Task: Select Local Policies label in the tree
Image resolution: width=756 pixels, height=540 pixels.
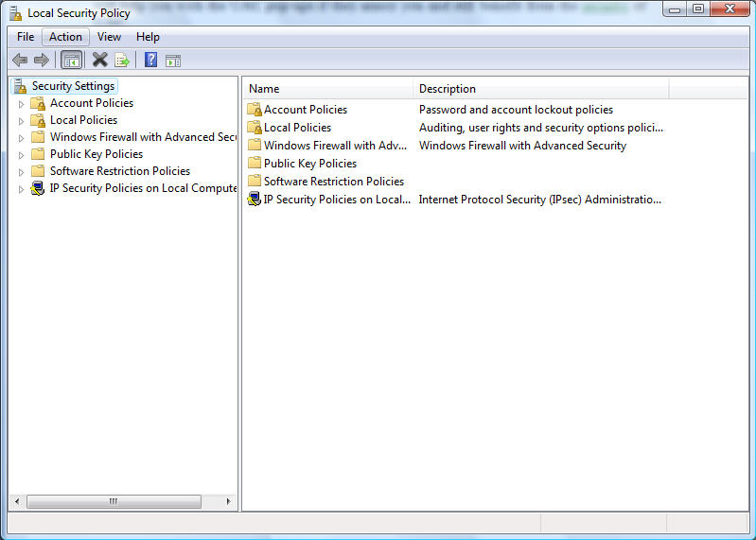Action: [x=84, y=120]
